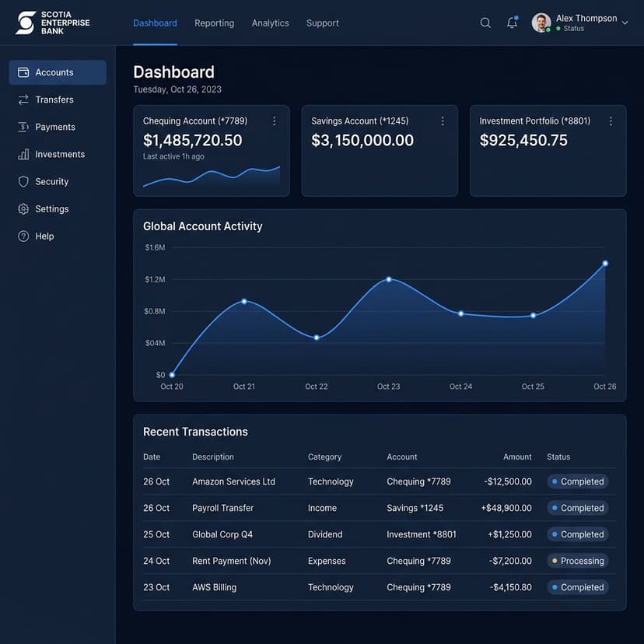Click the Chequing Account sparkline chart

pos(212,177)
